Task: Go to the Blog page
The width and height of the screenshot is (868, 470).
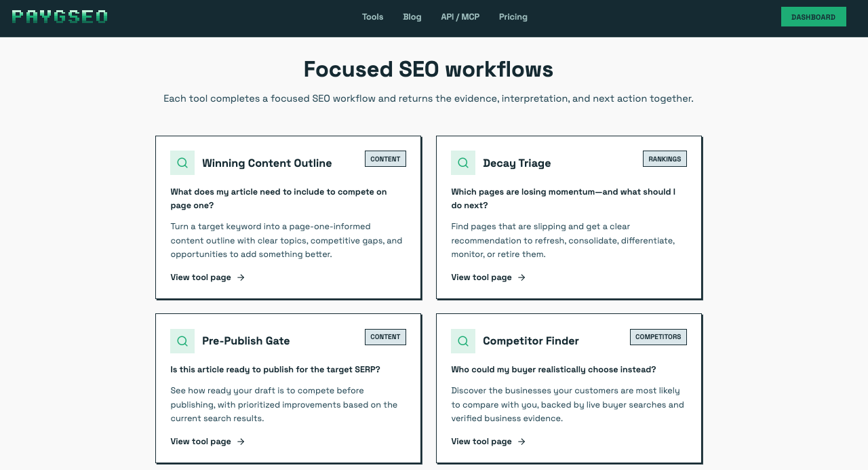Action: click(412, 17)
